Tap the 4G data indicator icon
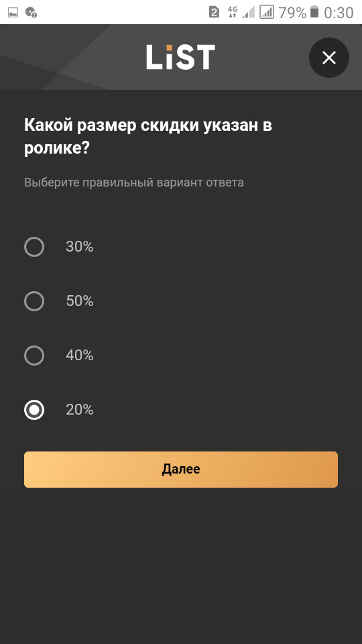This screenshot has width=362, height=644. pos(233,12)
